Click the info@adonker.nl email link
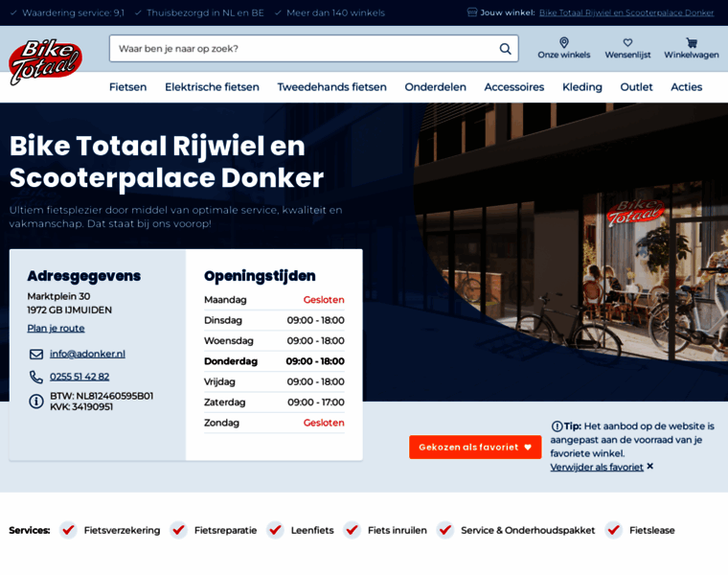This screenshot has width=728, height=575. point(87,354)
